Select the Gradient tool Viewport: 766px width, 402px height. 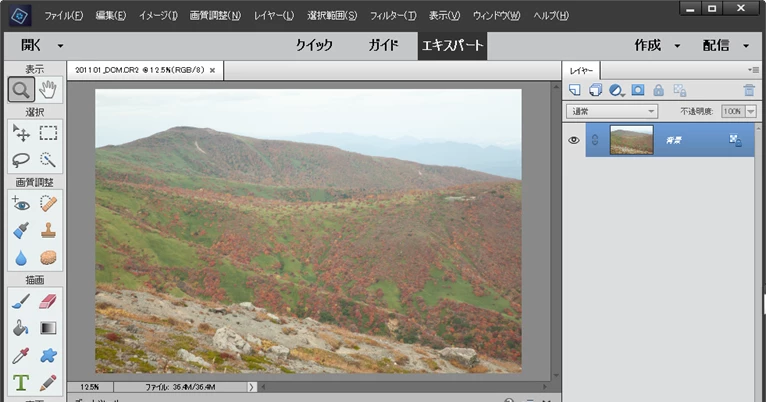[x=48, y=328]
